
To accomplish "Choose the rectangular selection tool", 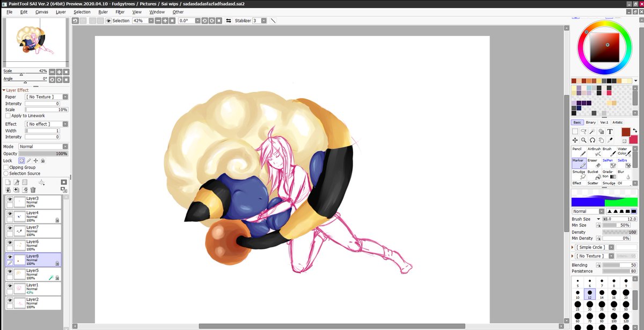I will (575, 131).
